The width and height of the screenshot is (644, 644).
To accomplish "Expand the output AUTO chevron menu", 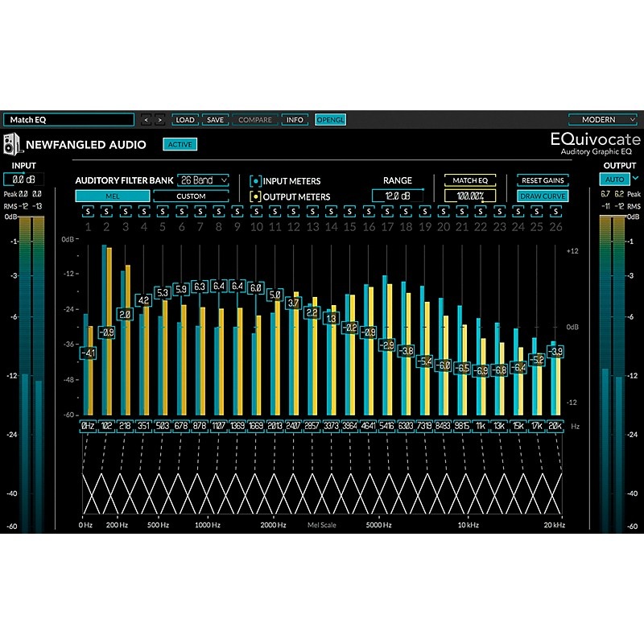I will [635, 179].
